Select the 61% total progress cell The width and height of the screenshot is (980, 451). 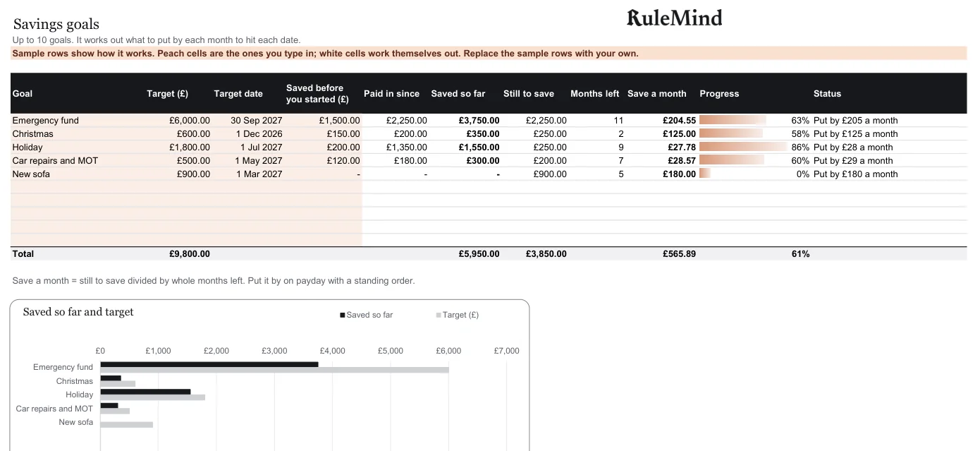[800, 254]
